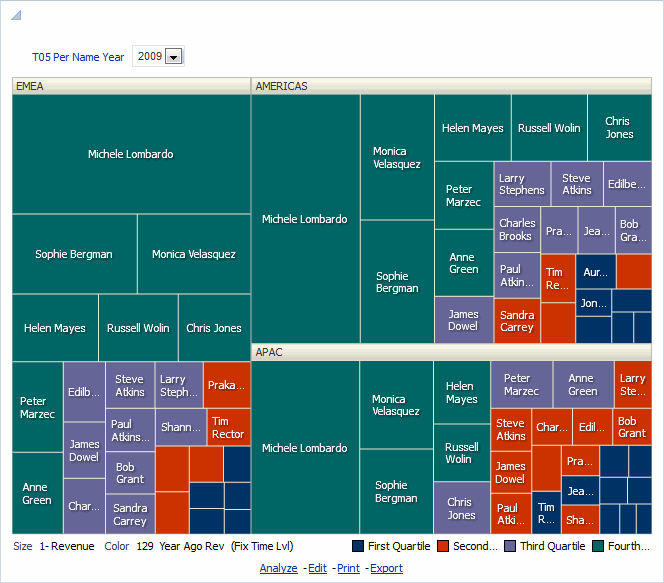Click the EMEA group header
The width and height of the screenshot is (664, 583).
click(130, 86)
